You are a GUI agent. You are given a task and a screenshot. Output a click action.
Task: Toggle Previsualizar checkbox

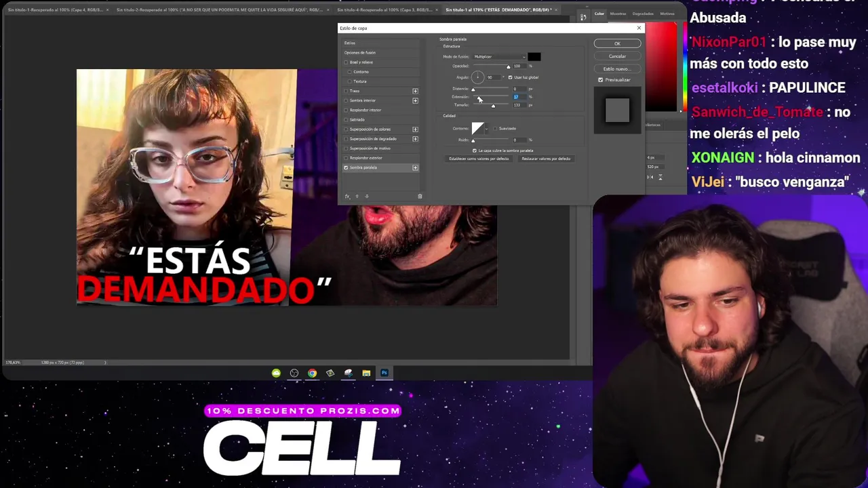point(600,80)
